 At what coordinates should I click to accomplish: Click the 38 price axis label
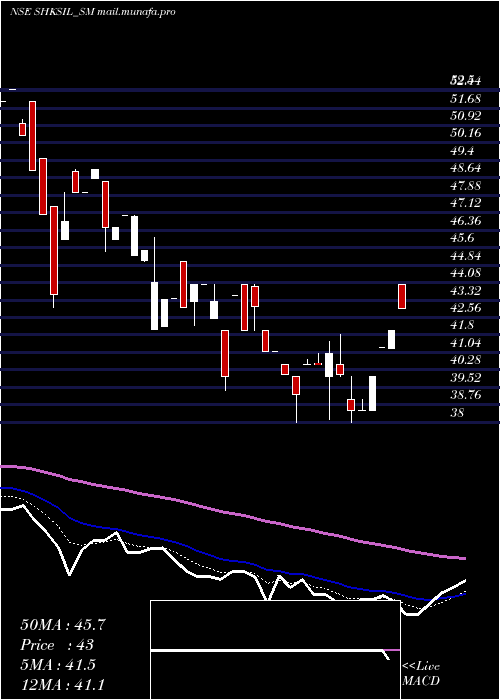tap(458, 413)
